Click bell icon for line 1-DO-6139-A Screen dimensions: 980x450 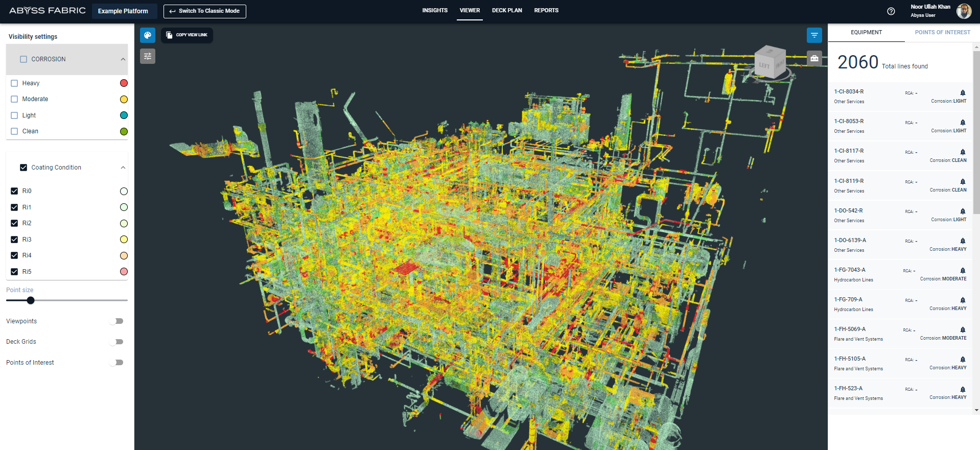pyautogui.click(x=963, y=241)
